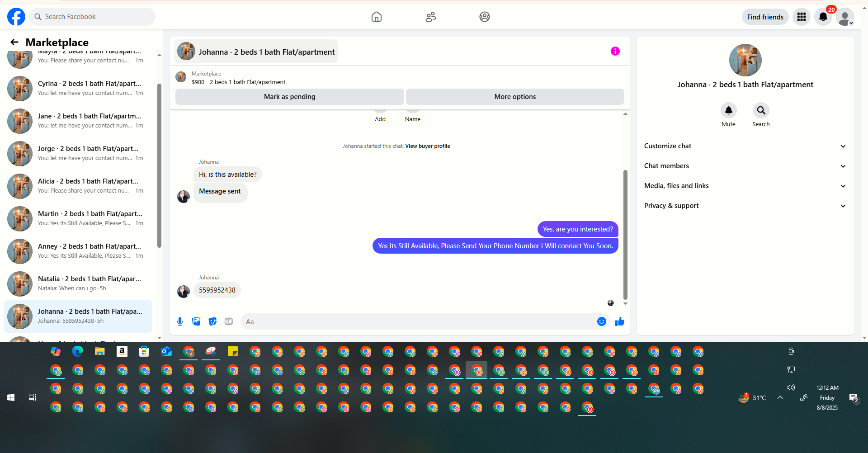Open the Jane conversation
This screenshot has height=453, width=868.
click(x=78, y=121)
